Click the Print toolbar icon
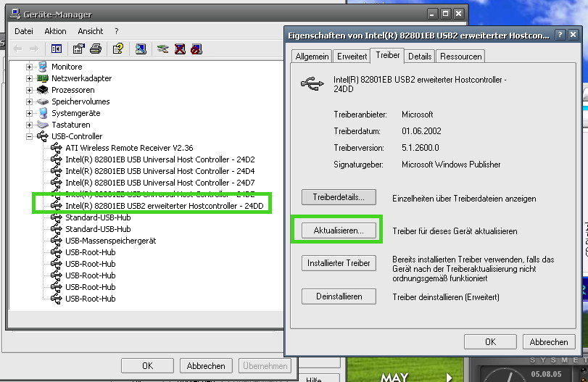The width and height of the screenshot is (588, 382). 96,49
